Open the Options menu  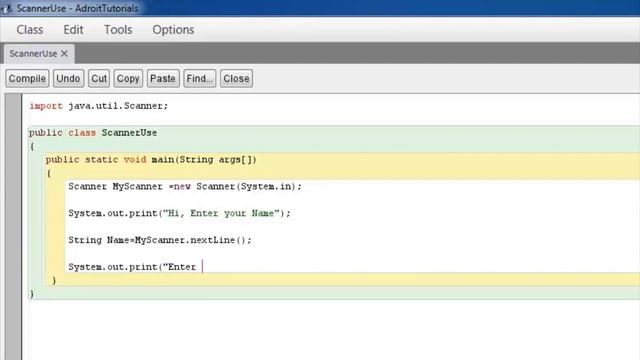[173, 30]
